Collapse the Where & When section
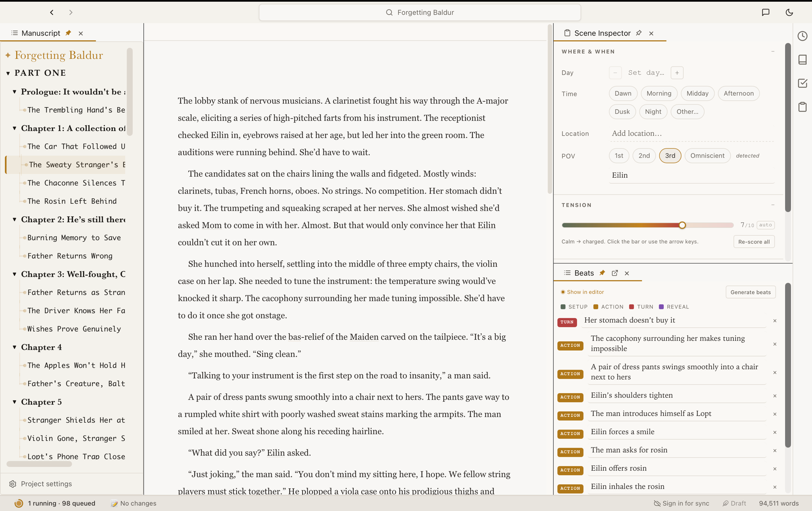The image size is (812, 511). pos(773,52)
